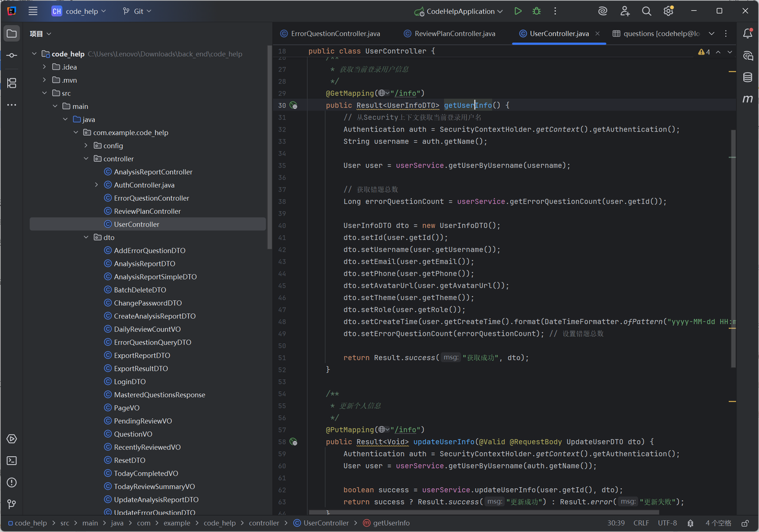Open editor tab options menu

[726, 34]
